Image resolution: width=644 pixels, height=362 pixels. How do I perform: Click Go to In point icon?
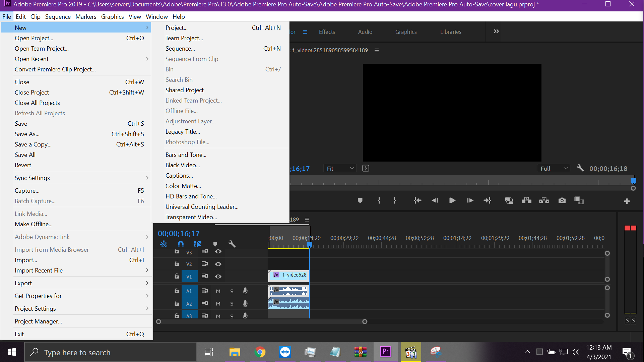point(417,200)
